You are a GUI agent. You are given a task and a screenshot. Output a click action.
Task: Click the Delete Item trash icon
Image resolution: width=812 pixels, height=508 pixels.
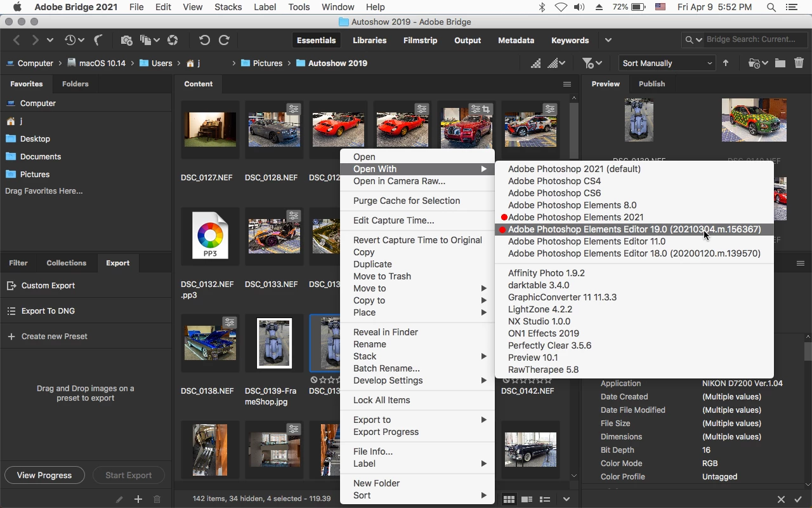click(x=799, y=63)
